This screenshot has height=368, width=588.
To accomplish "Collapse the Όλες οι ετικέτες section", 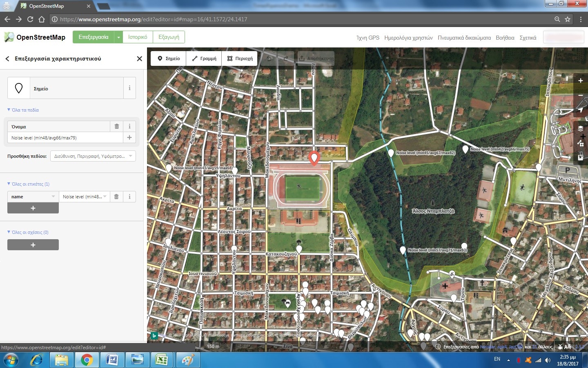I will pyautogui.click(x=29, y=184).
